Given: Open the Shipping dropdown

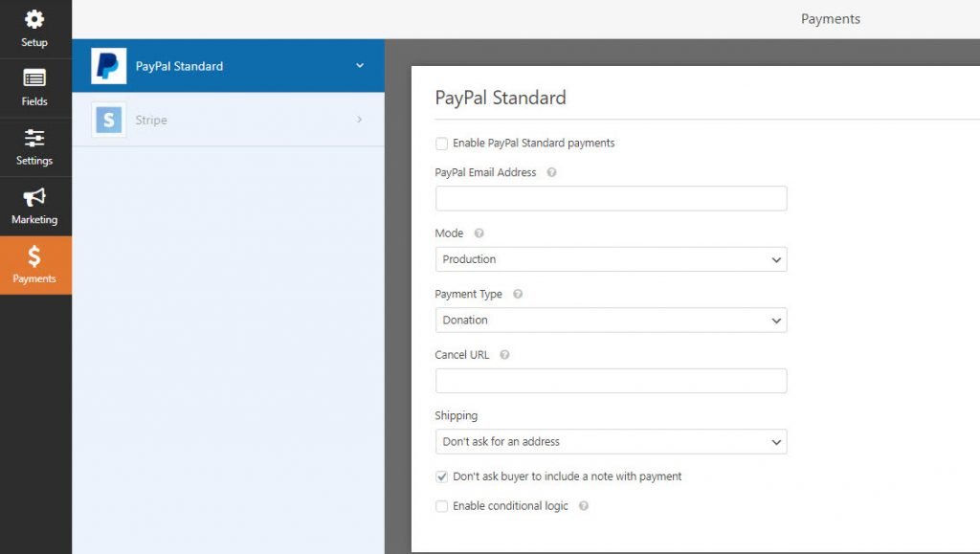Looking at the screenshot, I should point(611,442).
